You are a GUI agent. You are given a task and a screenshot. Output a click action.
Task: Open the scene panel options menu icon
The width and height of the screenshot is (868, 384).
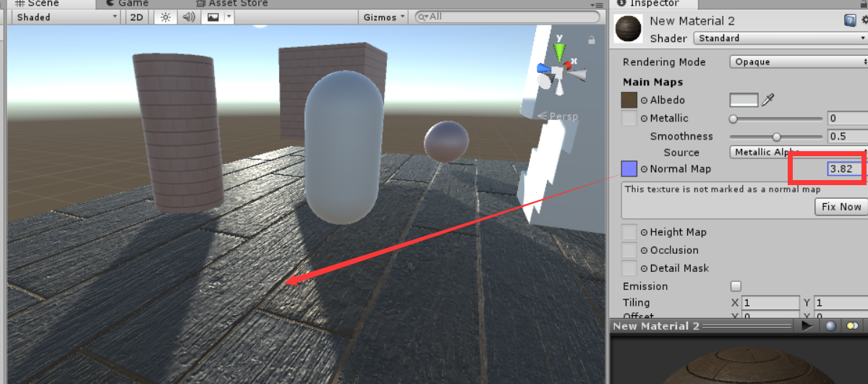click(x=598, y=4)
